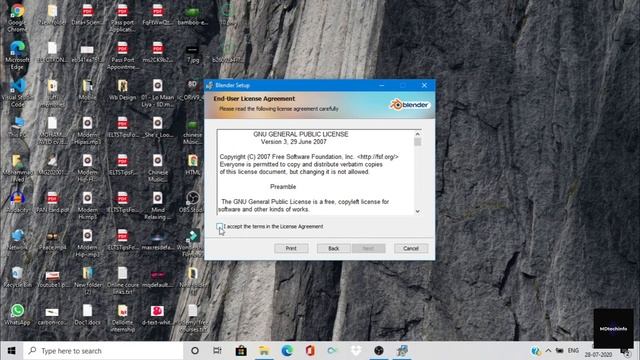Close the Blender Setup window
Viewport: 640px width, 360px height.
pos(424,85)
